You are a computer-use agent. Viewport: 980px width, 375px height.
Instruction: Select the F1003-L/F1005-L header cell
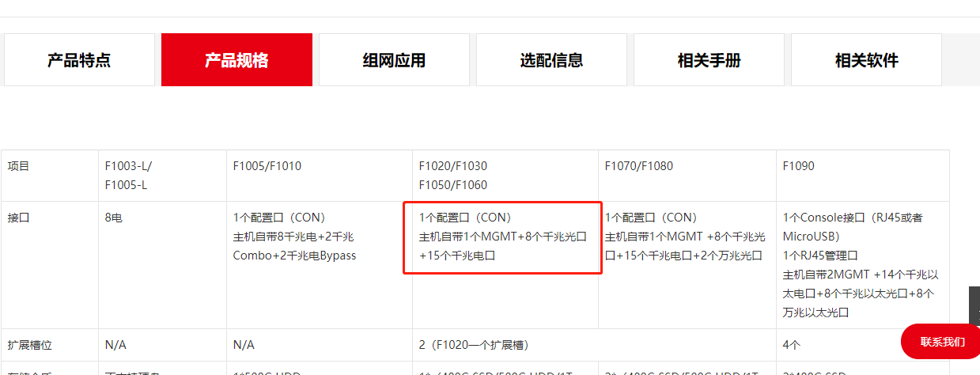tap(163, 176)
